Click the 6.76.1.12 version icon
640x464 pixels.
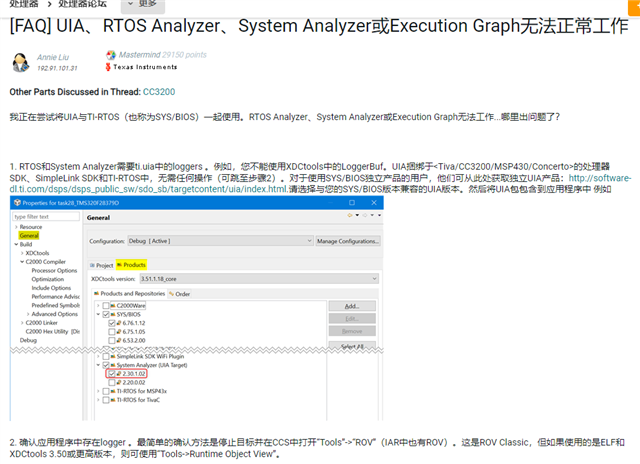tap(119, 323)
